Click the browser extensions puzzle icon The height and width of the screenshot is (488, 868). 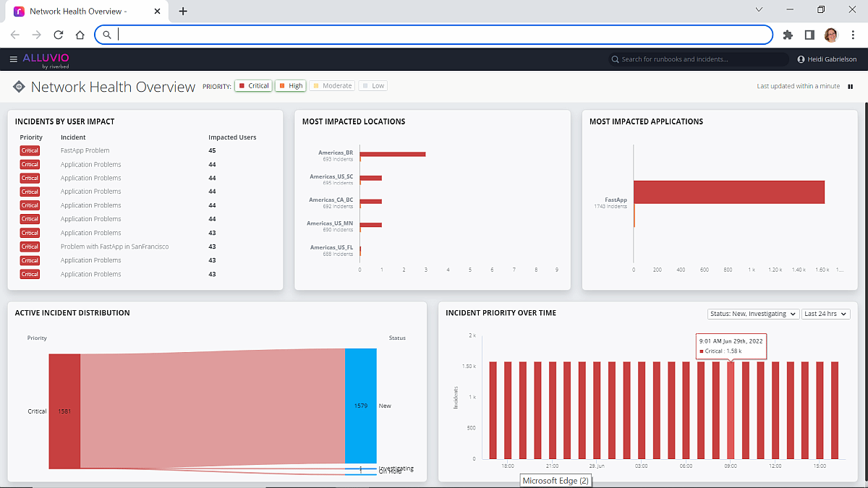(788, 35)
